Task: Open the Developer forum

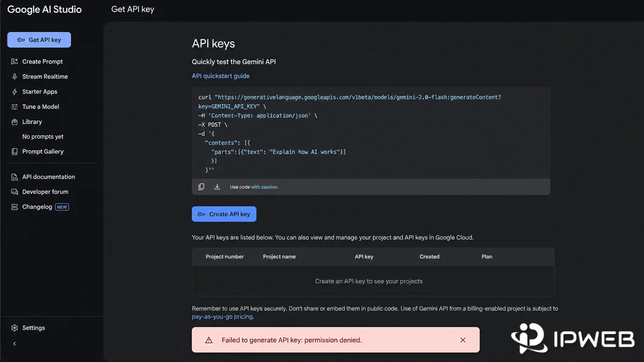Action: click(45, 192)
